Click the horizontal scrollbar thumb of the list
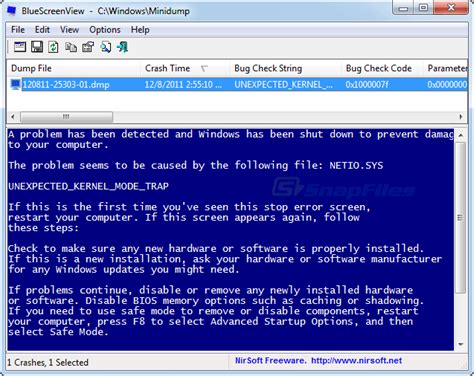474x376 pixels. click(x=66, y=117)
